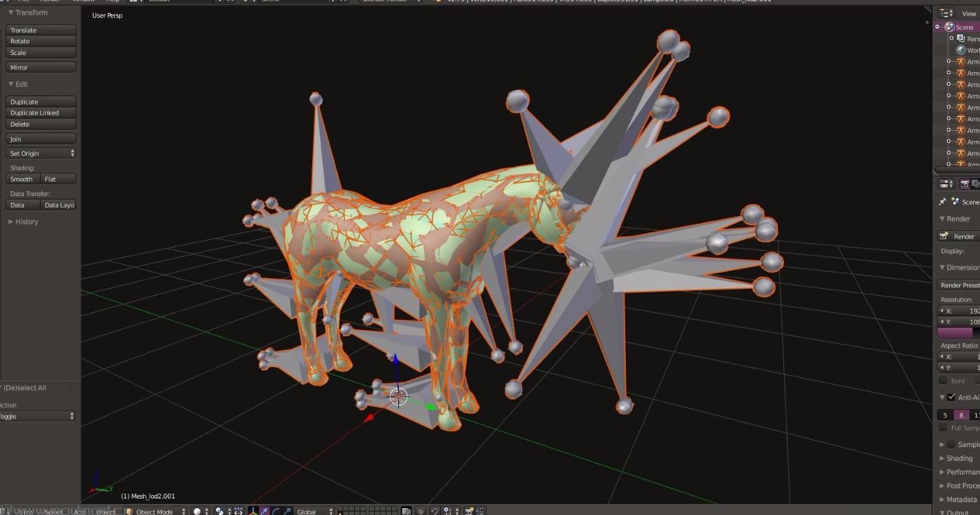Image resolution: width=980 pixels, height=515 pixels.
Task: Open Object menu in 3D view header
Action: (105, 511)
